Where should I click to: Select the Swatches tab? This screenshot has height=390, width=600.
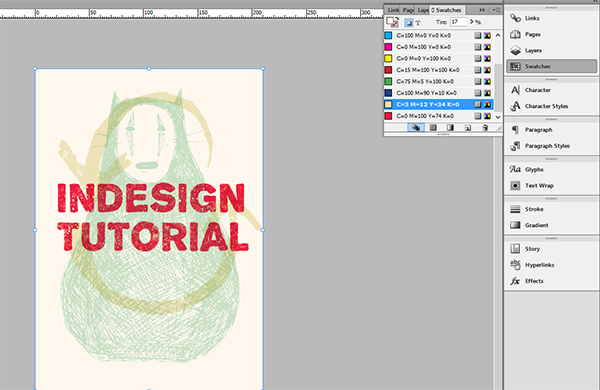pyautogui.click(x=447, y=10)
